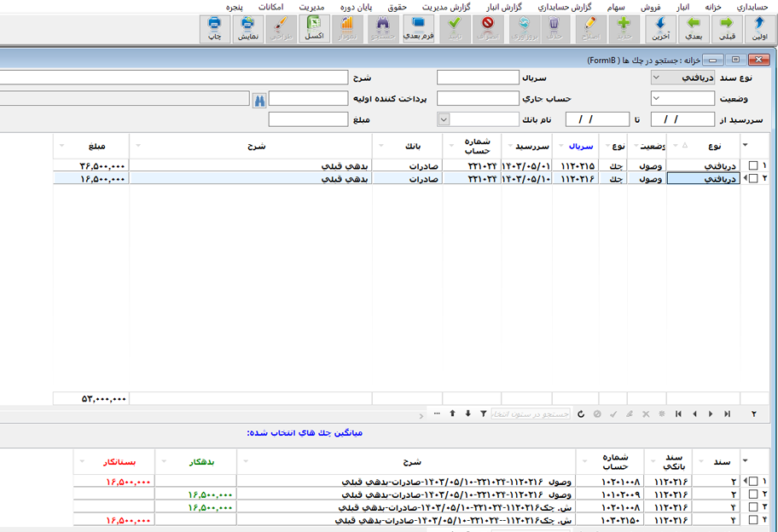Click the حساب جاری input field
778x532 pixels.
point(478,98)
